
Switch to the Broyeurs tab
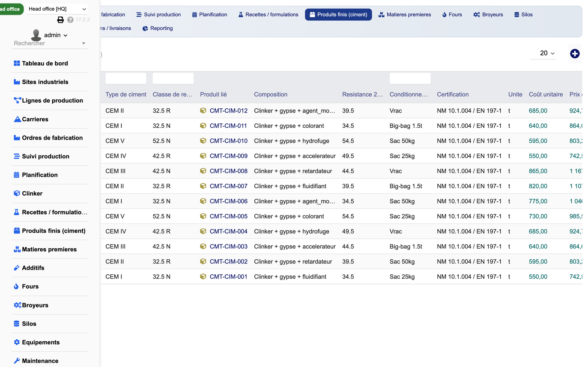click(488, 15)
